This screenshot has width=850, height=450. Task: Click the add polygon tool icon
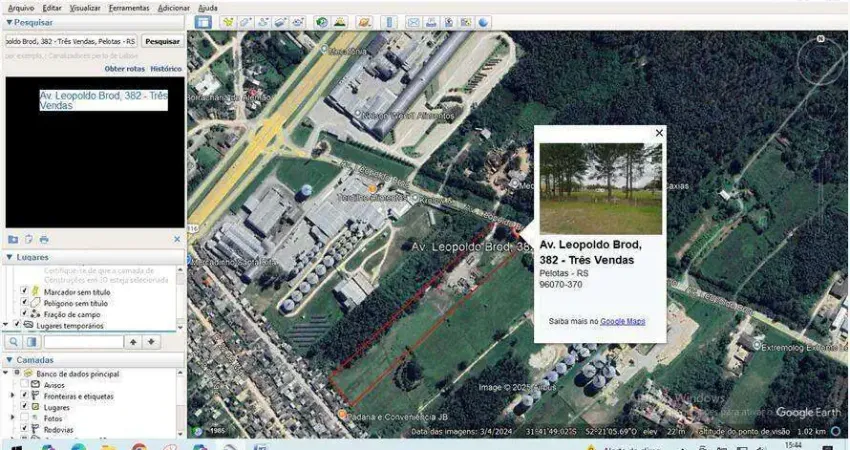246,22
